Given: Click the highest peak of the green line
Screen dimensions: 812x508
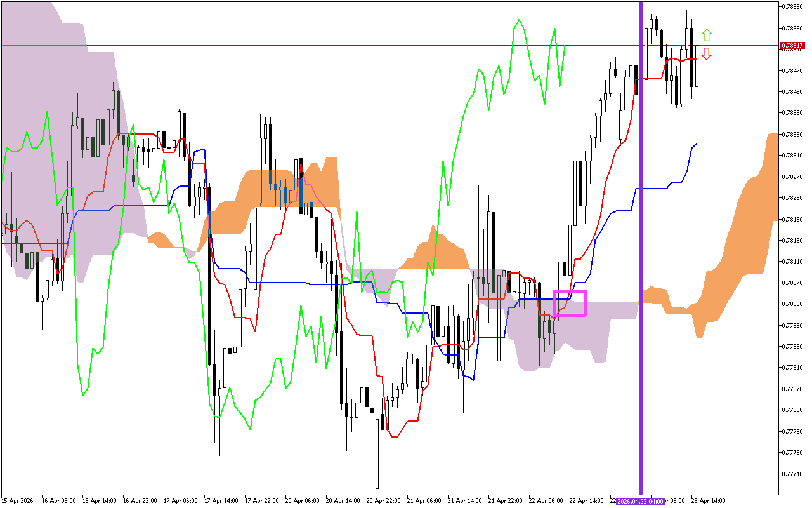Looking at the screenshot, I should coord(519,20).
